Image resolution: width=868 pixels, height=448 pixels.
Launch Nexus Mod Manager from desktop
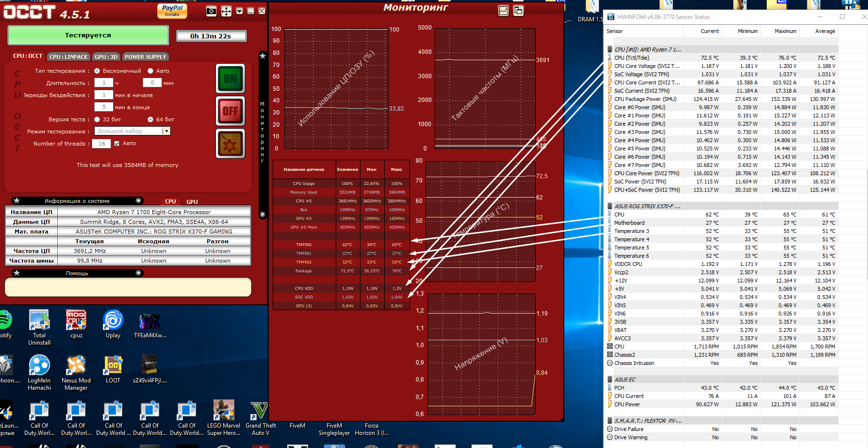point(76,373)
